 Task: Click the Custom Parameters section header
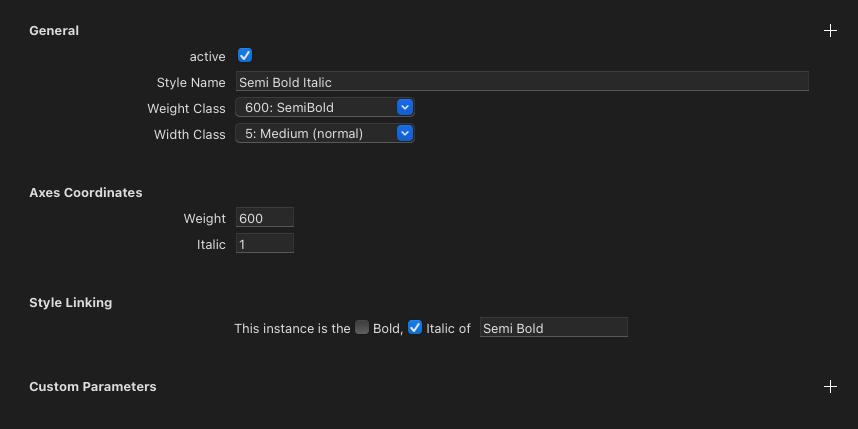93,387
